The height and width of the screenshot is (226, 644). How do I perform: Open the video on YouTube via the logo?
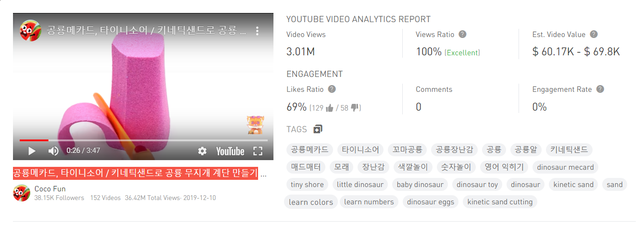tap(230, 151)
